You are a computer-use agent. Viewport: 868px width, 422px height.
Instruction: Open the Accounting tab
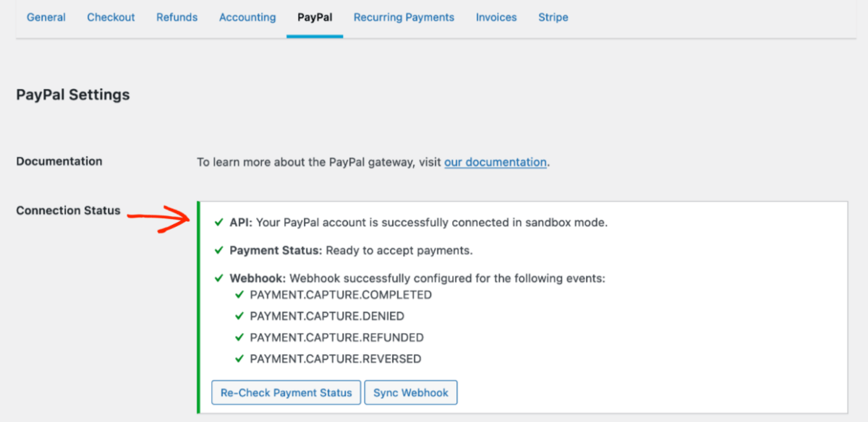[247, 17]
